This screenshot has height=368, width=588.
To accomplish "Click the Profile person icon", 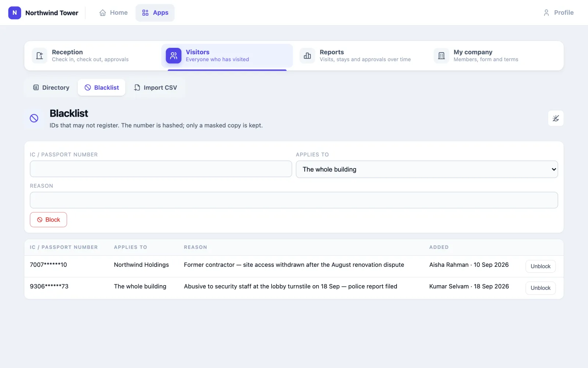I will click(546, 13).
